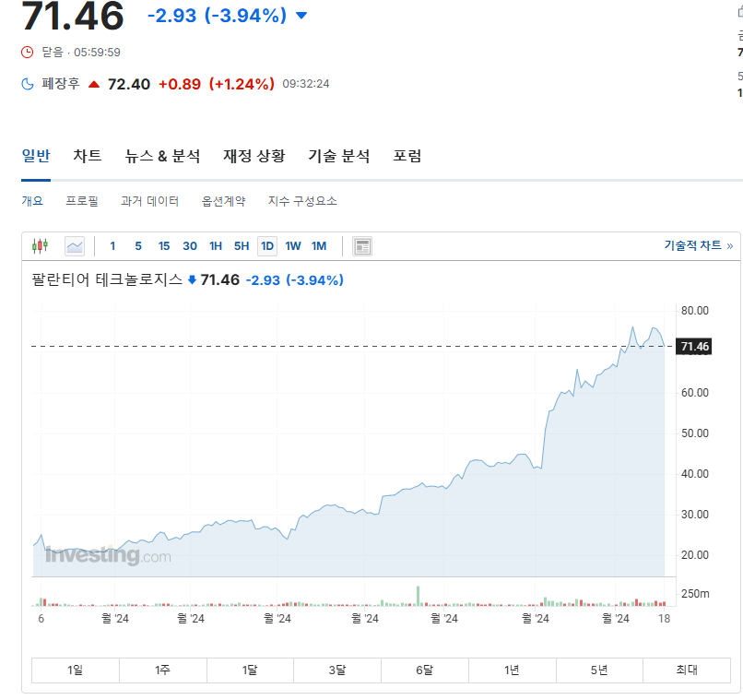The width and height of the screenshot is (743, 700).
Task: Go to the 지수 구성요소 sub-tab
Action: click(302, 201)
